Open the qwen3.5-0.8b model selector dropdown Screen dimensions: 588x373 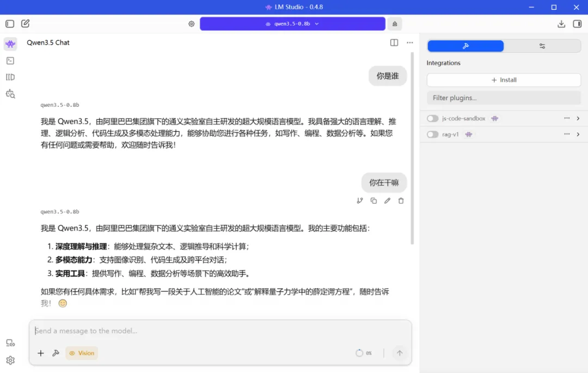(292, 23)
